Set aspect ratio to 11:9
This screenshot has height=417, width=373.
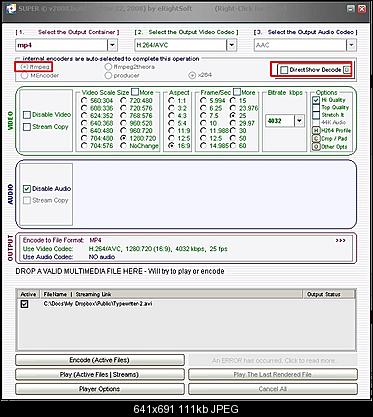[171, 131]
